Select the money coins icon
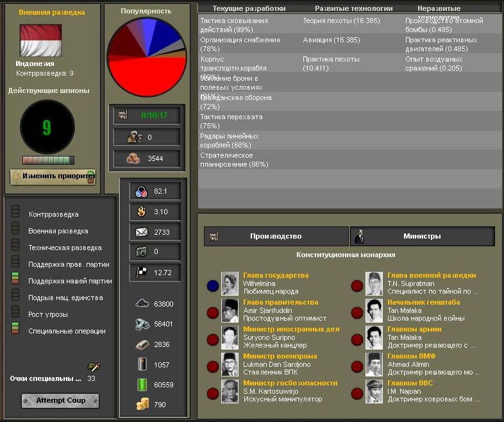Image resolution: width=504 pixels, height=422 pixels. pyautogui.click(x=142, y=405)
